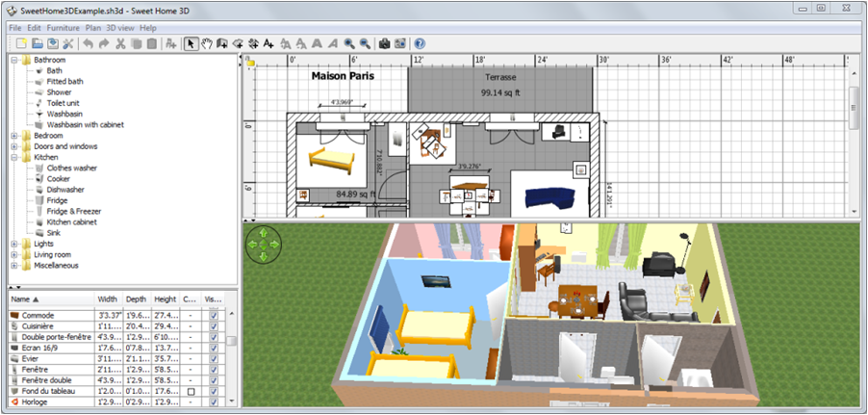This screenshot has width=868, height=415.
Task: Click the Decrease text size icon
Action: pyautogui.click(x=302, y=43)
